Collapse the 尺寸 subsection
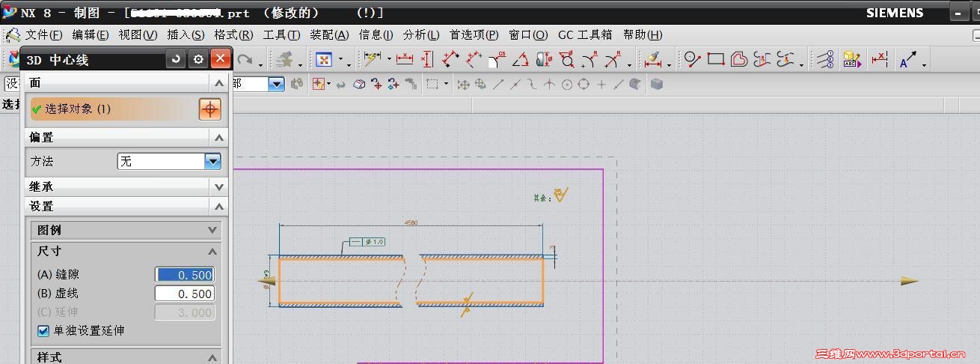This screenshot has width=980, height=364. (x=212, y=251)
